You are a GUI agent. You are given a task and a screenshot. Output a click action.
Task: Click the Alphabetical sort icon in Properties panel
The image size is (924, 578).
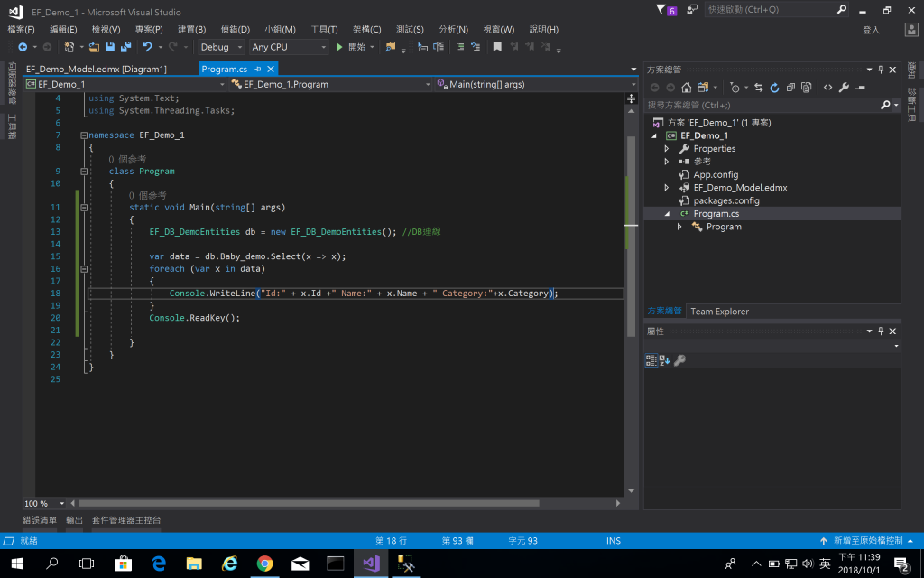point(665,360)
